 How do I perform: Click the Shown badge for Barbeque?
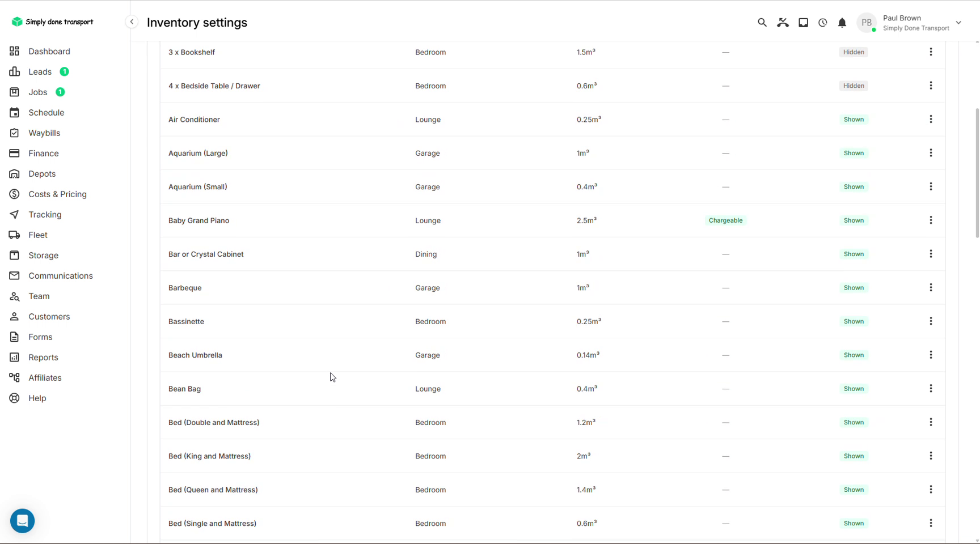point(854,288)
